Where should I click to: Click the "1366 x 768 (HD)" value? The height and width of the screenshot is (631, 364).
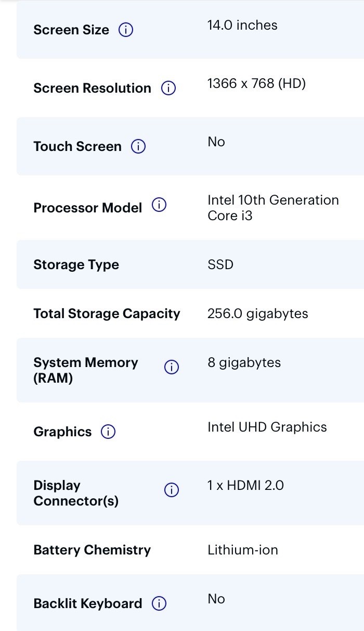(x=256, y=84)
